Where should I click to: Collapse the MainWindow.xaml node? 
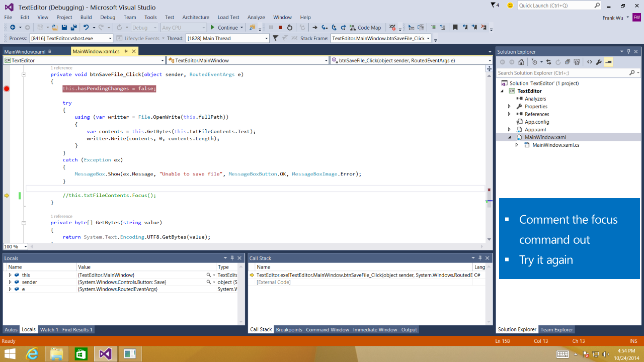(x=509, y=137)
